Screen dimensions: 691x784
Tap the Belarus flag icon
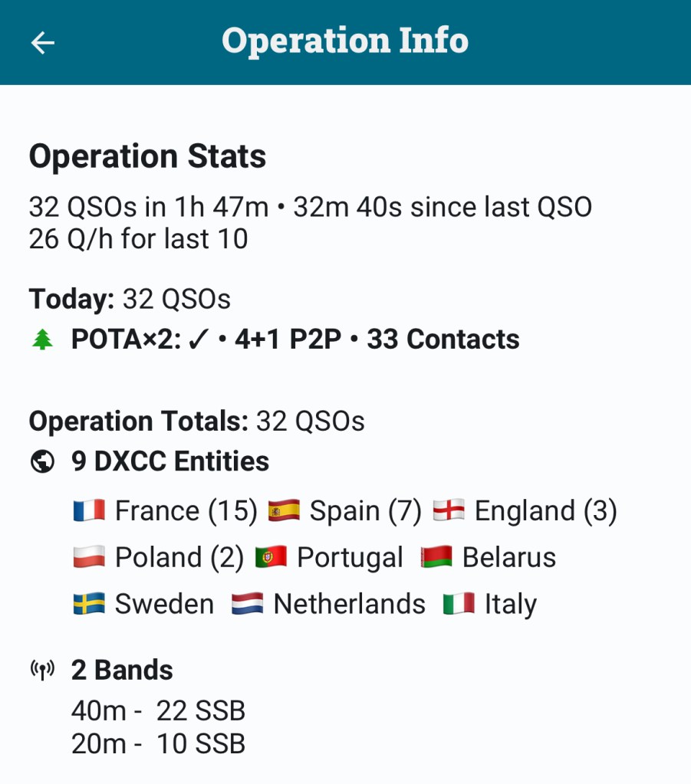tap(436, 558)
